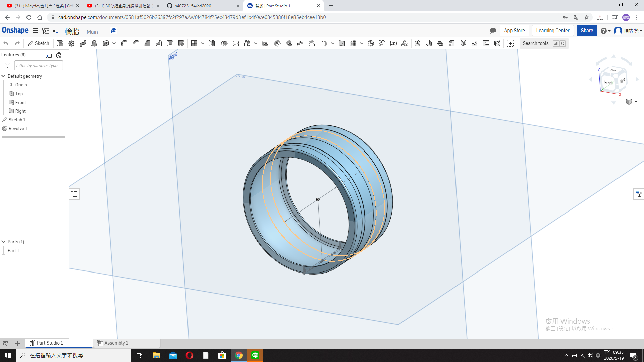The height and width of the screenshot is (362, 644).
Task: Select the Boolean tool
Action: point(224,43)
